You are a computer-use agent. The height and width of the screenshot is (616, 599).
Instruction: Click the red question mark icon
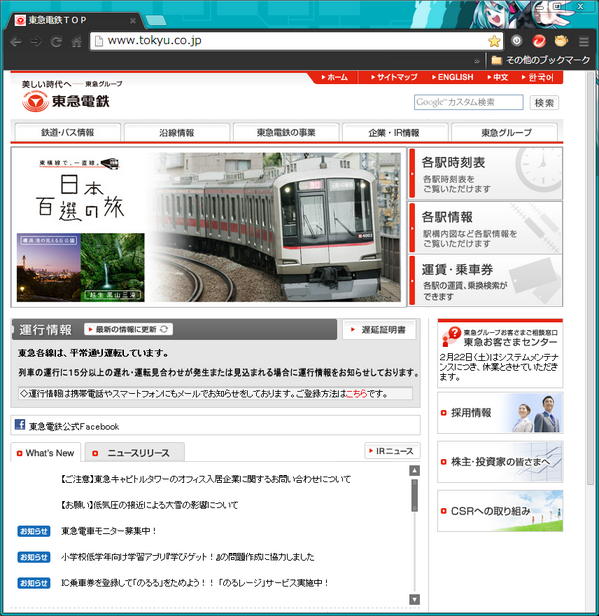pos(454,333)
